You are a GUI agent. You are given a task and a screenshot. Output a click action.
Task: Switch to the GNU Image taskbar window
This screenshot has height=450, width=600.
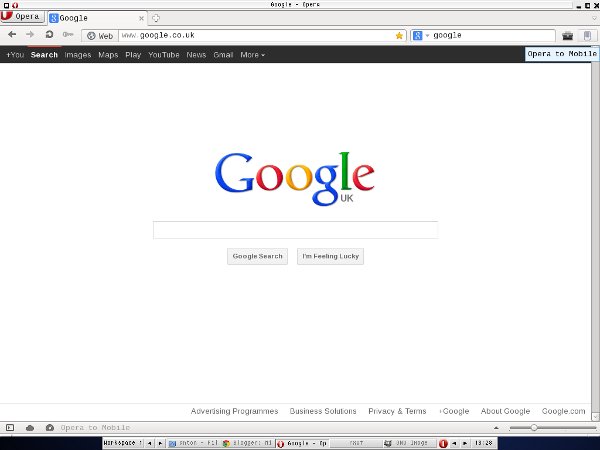click(x=409, y=443)
